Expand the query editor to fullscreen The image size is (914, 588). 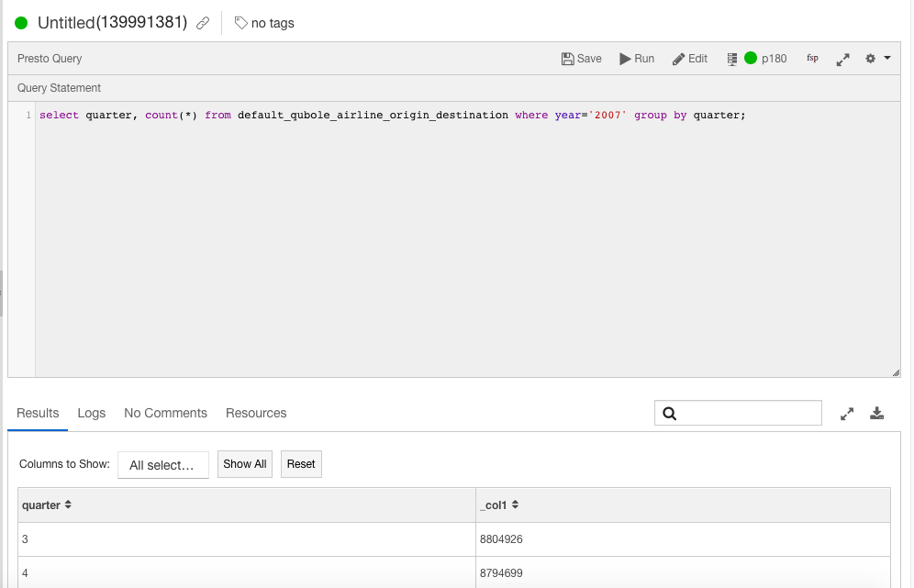[x=843, y=60]
